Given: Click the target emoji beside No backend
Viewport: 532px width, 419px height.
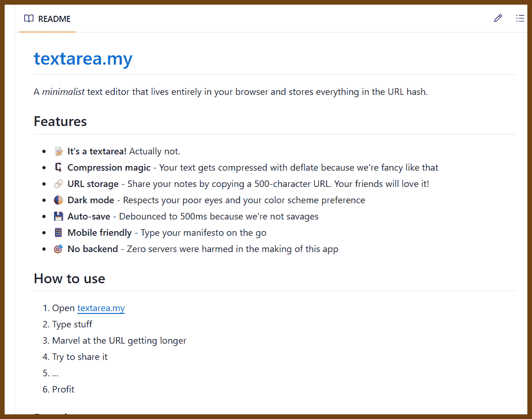Looking at the screenshot, I should (58, 249).
